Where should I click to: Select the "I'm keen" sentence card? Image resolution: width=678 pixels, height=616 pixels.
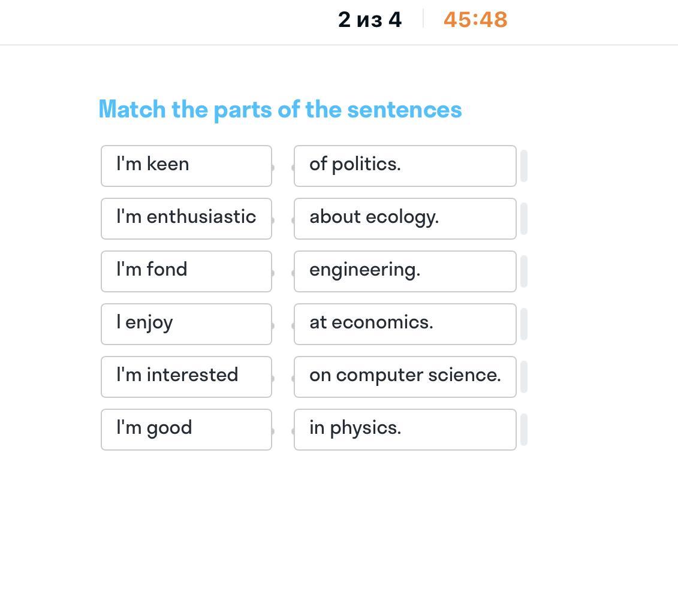click(x=186, y=165)
